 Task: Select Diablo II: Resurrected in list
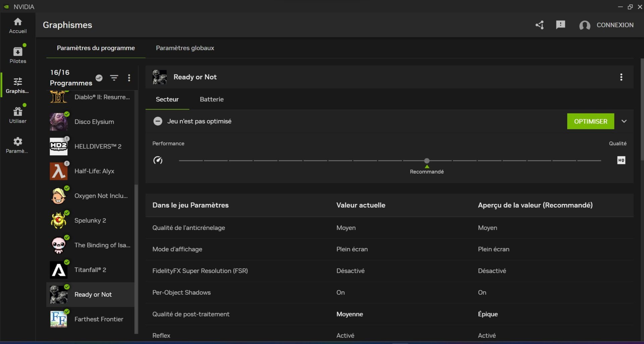[x=90, y=97]
